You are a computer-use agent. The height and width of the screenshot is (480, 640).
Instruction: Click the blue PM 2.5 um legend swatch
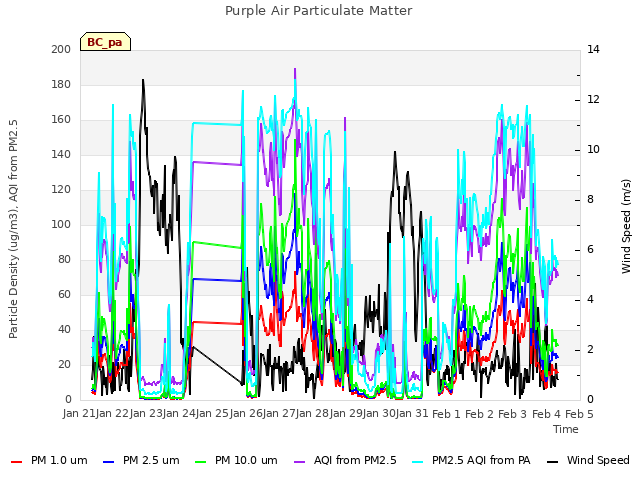[x=109, y=462]
